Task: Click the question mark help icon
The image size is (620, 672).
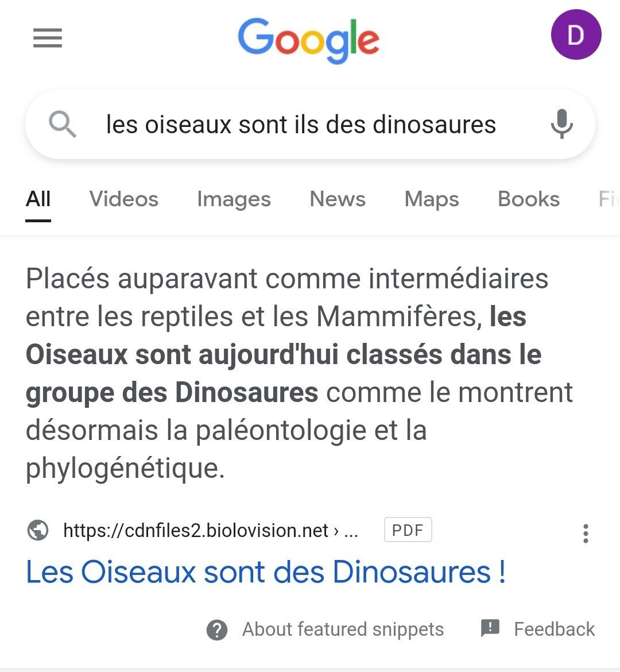Action: tap(217, 629)
